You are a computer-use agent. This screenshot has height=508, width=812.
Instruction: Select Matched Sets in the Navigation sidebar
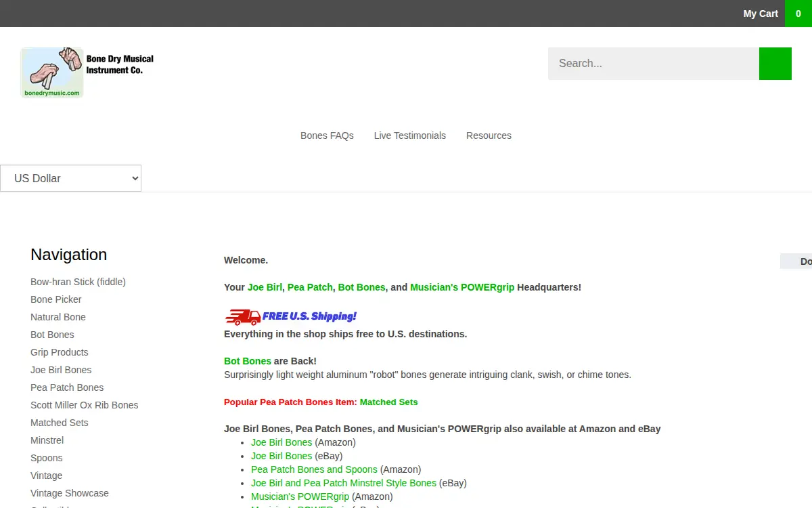coord(60,423)
